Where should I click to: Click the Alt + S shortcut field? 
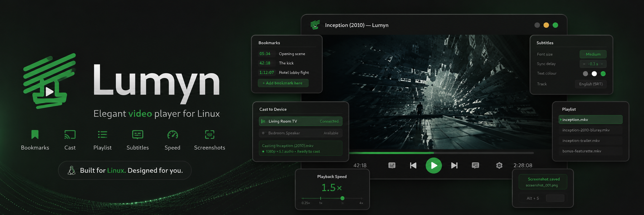tap(543, 198)
